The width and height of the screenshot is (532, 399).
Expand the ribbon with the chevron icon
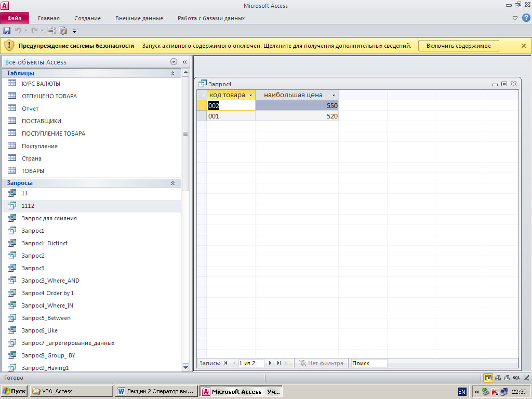tap(515, 18)
